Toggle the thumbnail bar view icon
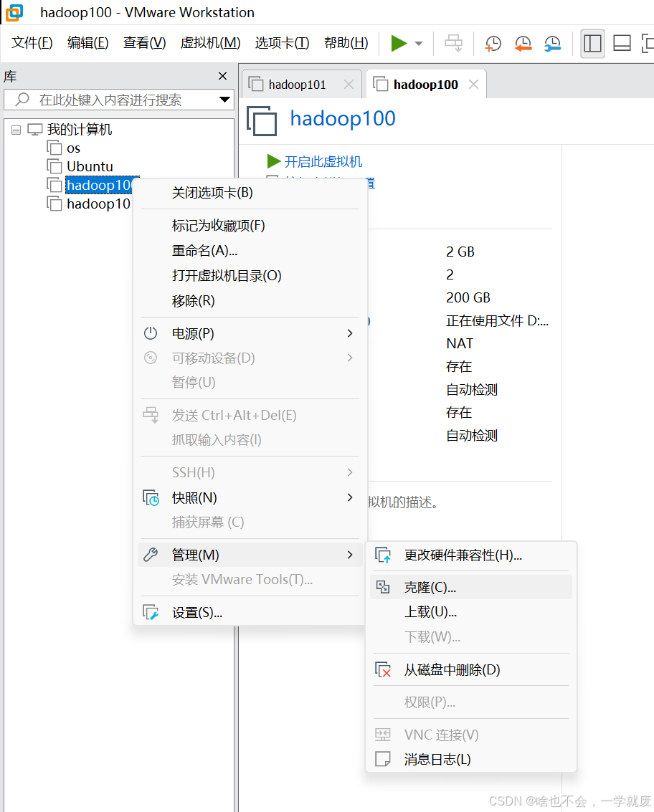654x812 pixels. [622, 44]
